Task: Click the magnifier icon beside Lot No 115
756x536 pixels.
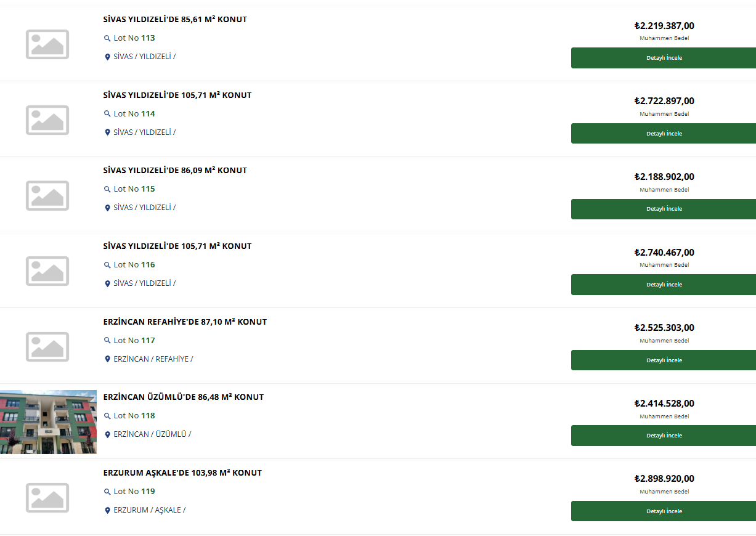Action: click(x=107, y=189)
